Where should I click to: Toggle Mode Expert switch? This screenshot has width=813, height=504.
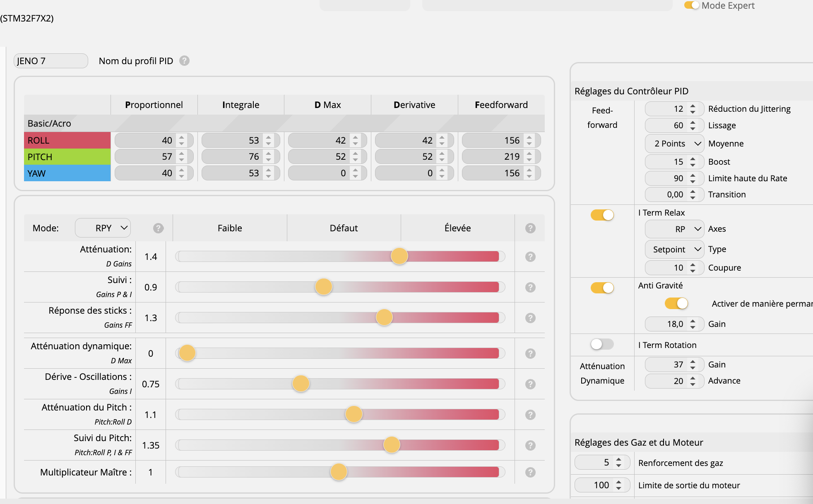(691, 5)
